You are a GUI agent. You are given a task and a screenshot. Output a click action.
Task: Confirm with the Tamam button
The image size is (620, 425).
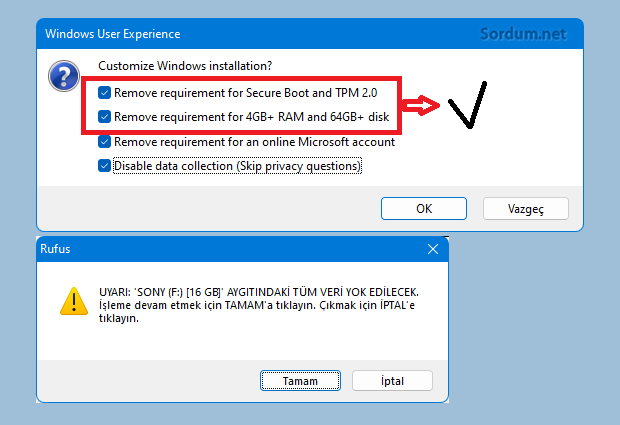pos(300,381)
